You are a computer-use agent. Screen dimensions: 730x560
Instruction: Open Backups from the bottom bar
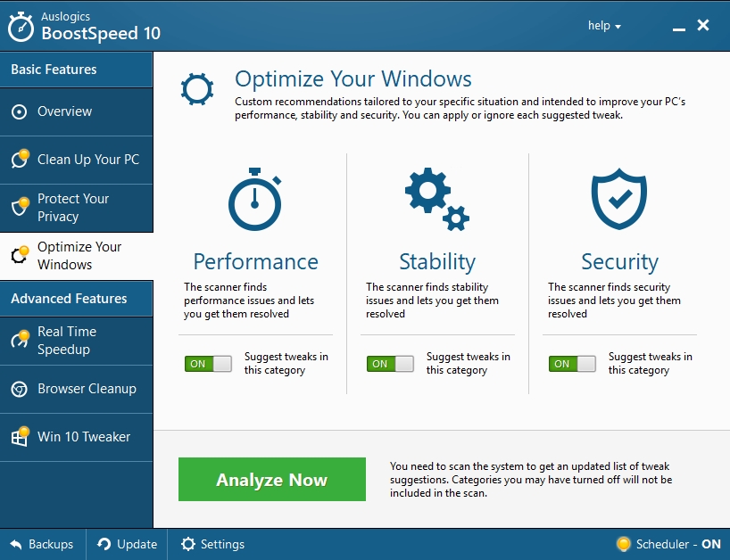[x=42, y=544]
